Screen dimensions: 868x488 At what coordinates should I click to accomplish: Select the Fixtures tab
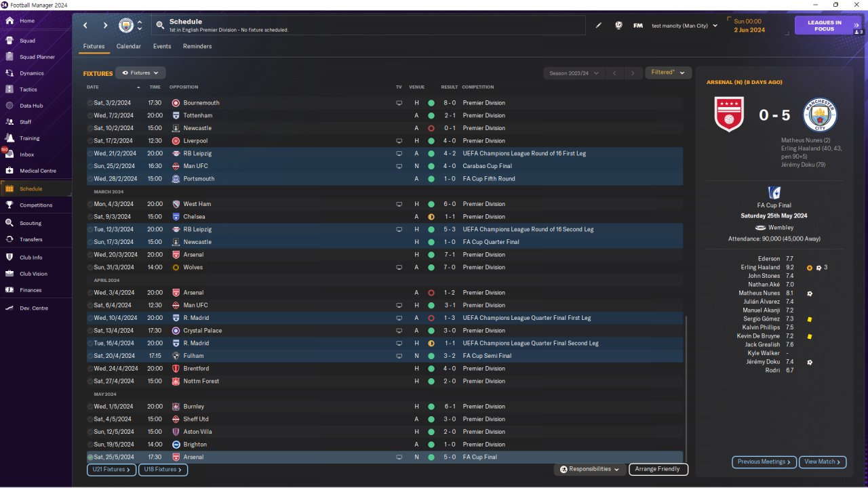(x=94, y=47)
